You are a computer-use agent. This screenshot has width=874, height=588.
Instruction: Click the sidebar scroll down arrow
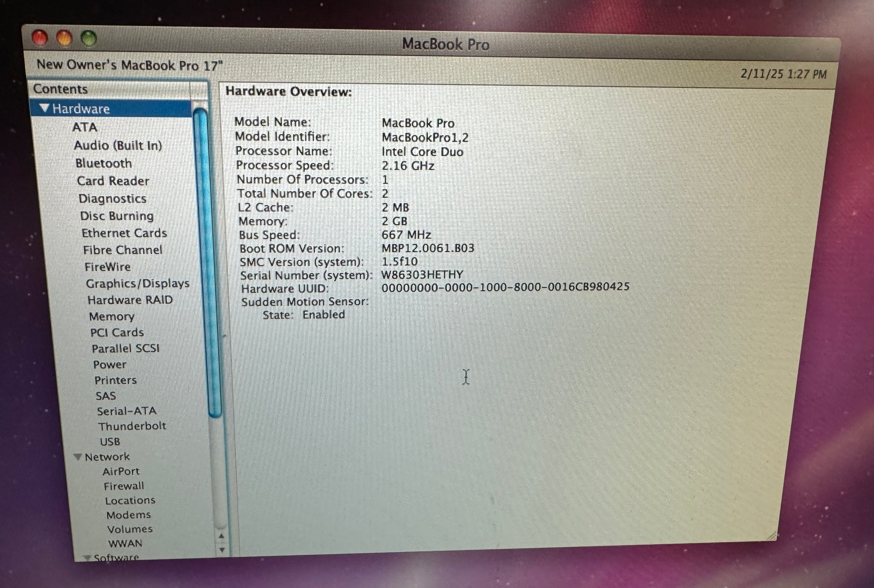click(221, 550)
